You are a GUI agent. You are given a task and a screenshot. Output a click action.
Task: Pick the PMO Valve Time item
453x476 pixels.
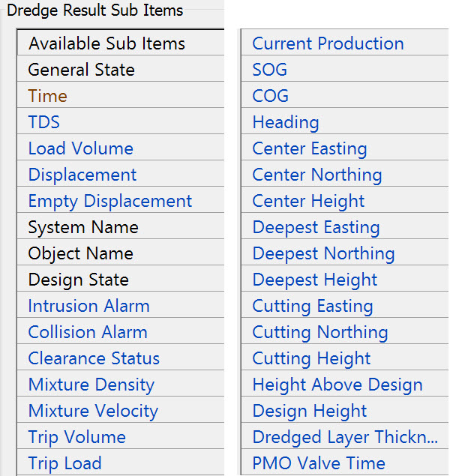pos(319,463)
